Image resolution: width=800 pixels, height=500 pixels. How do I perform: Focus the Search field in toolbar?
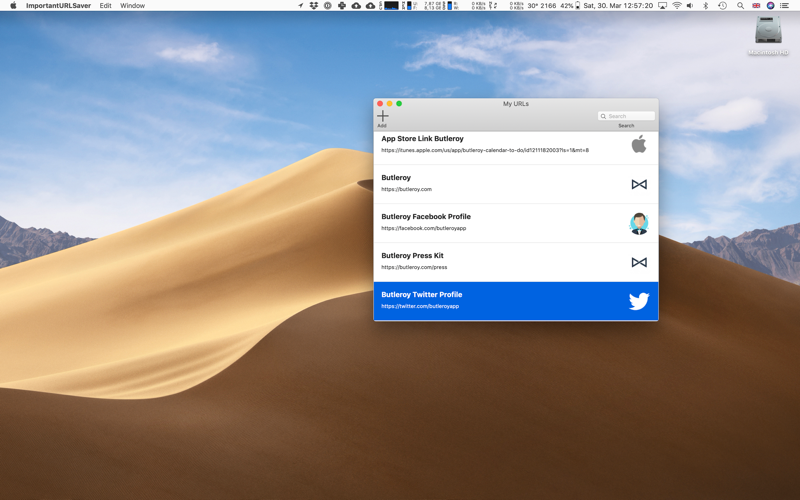coord(630,116)
